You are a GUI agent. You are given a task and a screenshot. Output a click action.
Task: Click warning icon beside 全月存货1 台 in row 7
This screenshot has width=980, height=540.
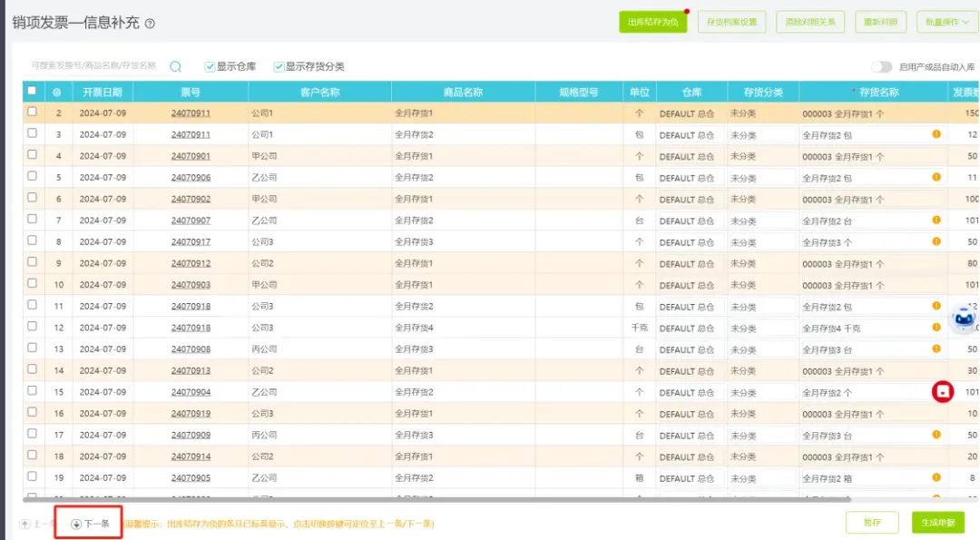[936, 220]
